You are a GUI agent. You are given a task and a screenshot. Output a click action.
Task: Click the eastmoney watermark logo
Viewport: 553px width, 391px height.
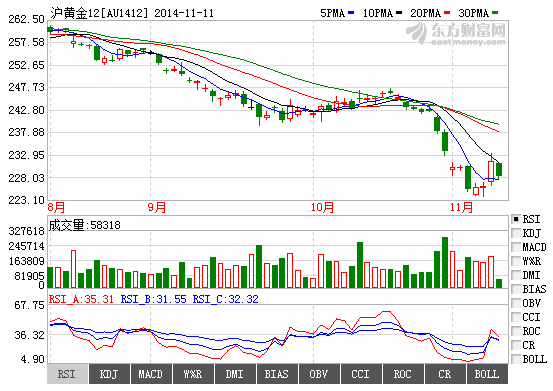click(456, 33)
